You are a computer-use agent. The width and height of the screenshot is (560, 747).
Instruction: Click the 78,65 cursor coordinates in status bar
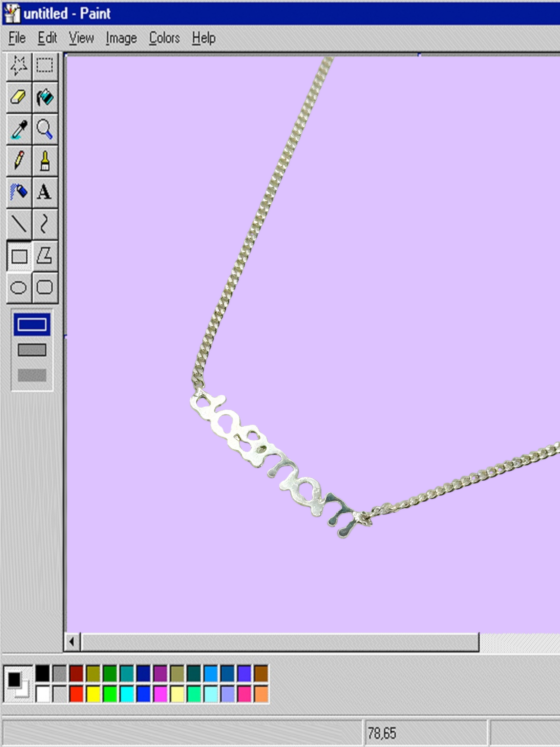tap(382, 733)
